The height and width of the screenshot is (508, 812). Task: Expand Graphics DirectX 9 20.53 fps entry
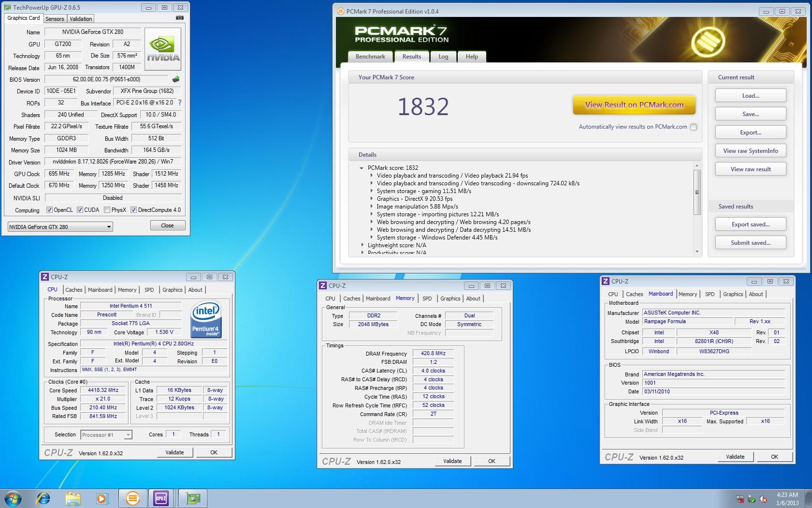[x=371, y=199]
